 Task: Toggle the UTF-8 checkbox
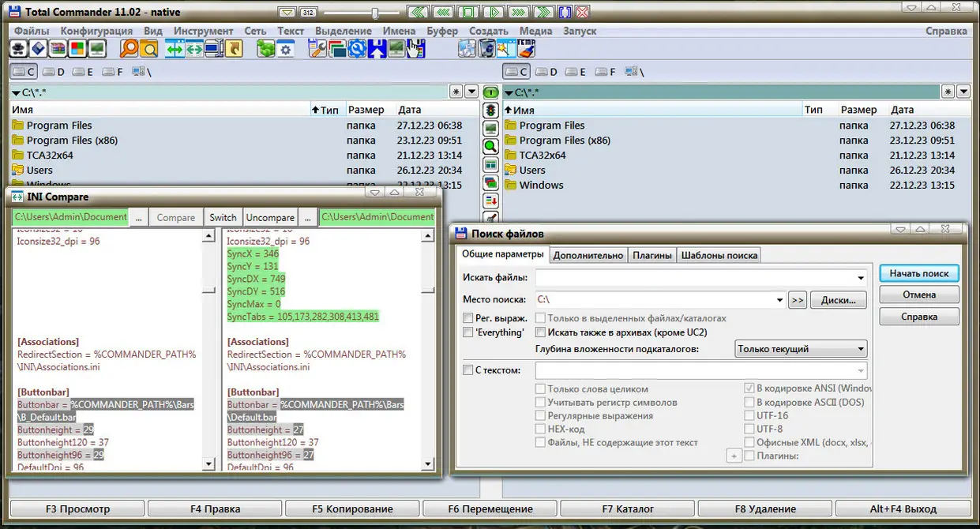(x=749, y=429)
